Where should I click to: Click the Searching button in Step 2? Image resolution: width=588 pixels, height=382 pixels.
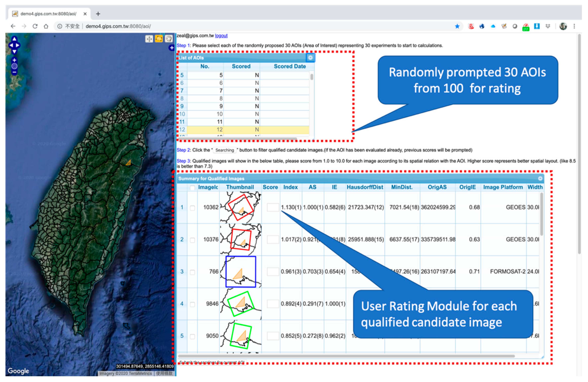pos(224,150)
